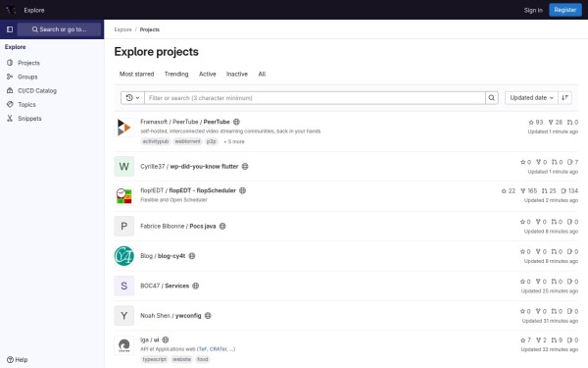Image resolution: width=588 pixels, height=368 pixels.
Task: Click the blog-cy4t teal avatar
Action: pos(124,256)
